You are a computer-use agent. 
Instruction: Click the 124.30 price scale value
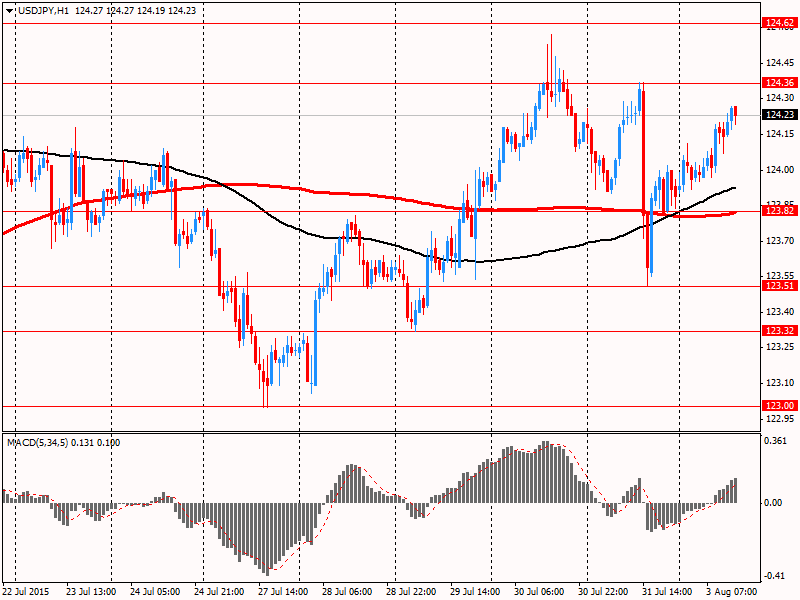(780, 97)
